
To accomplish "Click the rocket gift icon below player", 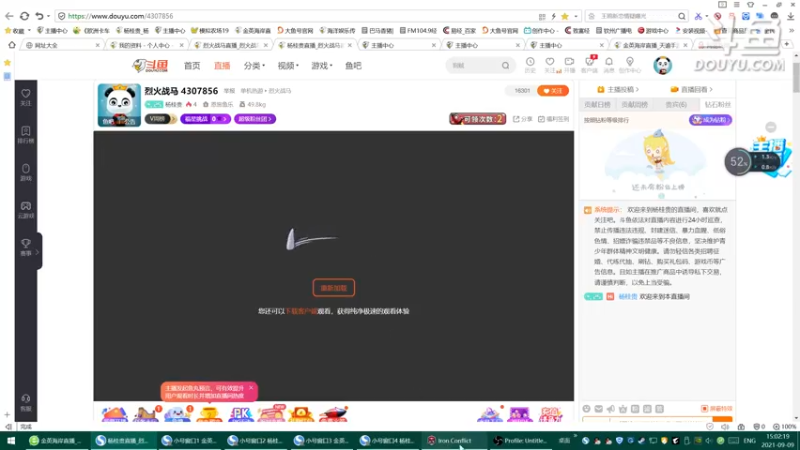I will point(333,413).
